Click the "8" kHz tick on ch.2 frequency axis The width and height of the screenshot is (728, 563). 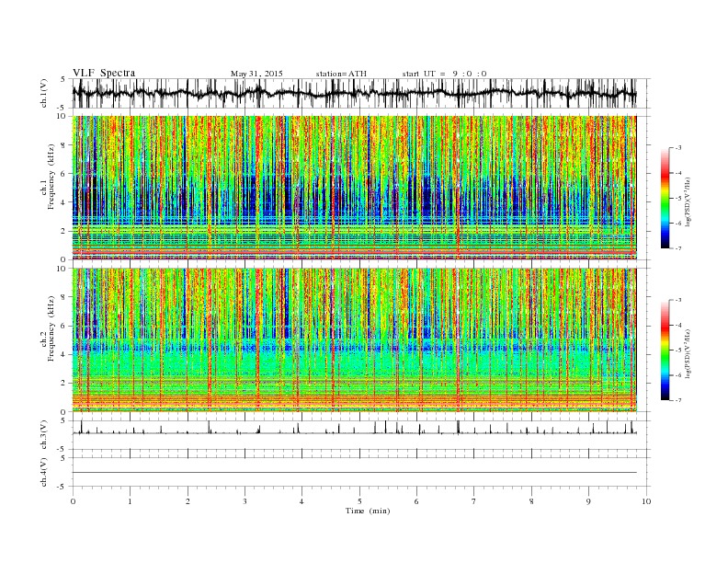pyautogui.click(x=63, y=297)
